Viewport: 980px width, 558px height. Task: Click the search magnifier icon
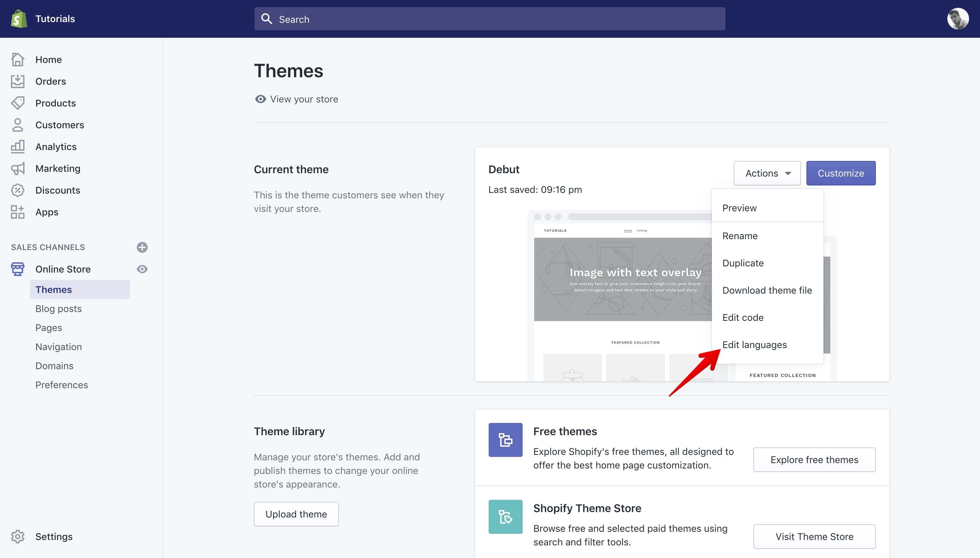coord(267,19)
